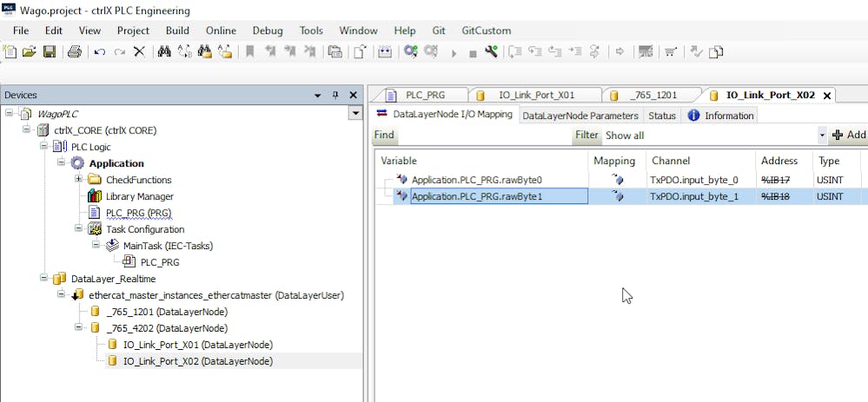This screenshot has width=868, height=402.
Task: Click the TxPDO.input_byte_0 channel cell
Action: pyautogui.click(x=699, y=180)
